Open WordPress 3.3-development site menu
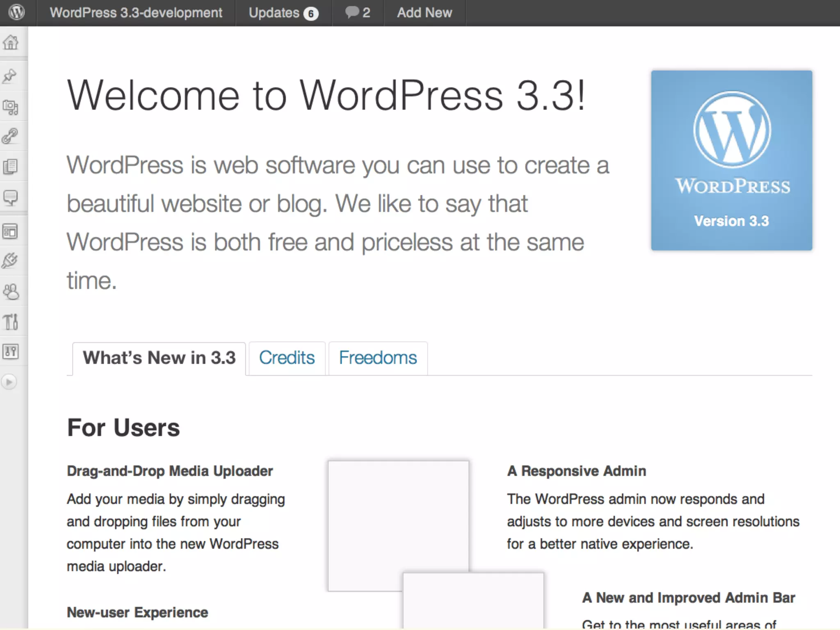This screenshot has width=840, height=630. [x=136, y=13]
